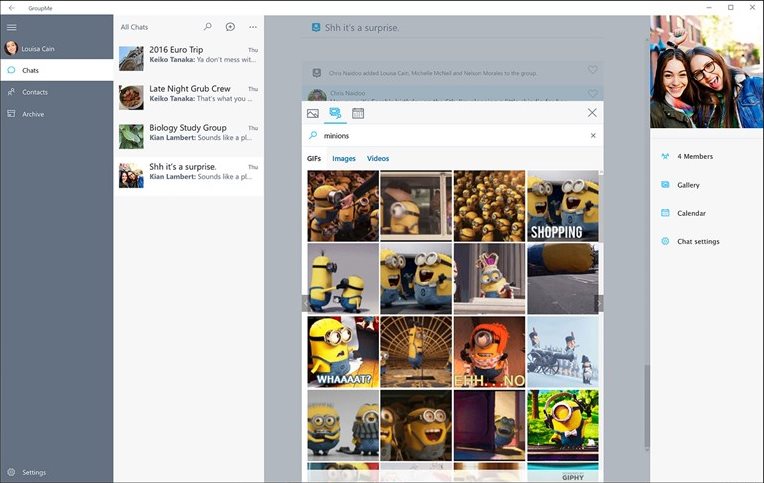Viewport: 764px width, 483px height.
Task: Click the back arrow in title bar
Action: [x=12, y=8]
